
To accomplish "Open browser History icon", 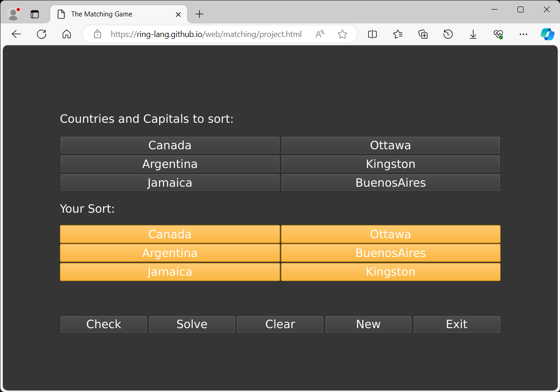I will coord(448,34).
